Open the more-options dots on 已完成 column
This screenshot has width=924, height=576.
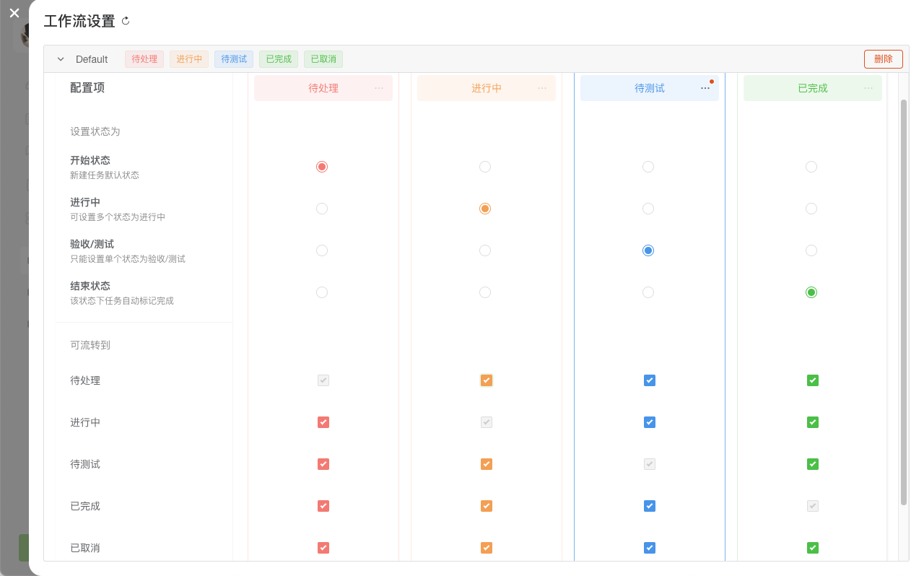(868, 88)
